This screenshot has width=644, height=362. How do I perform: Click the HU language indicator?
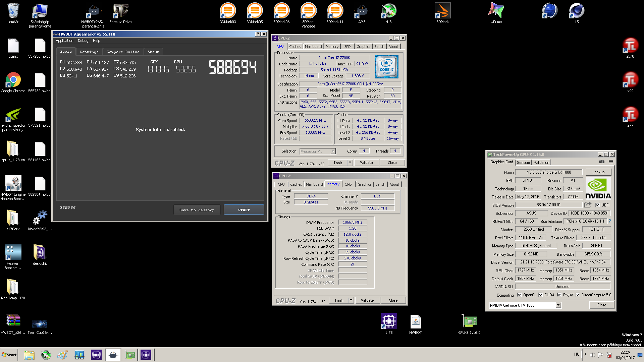[577, 354]
